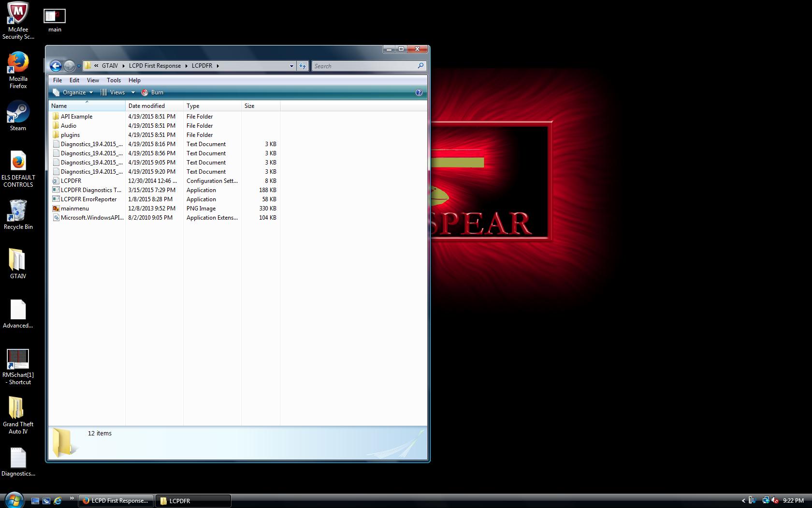Open the Tools menu
The height and width of the screenshot is (508, 812).
tap(114, 80)
